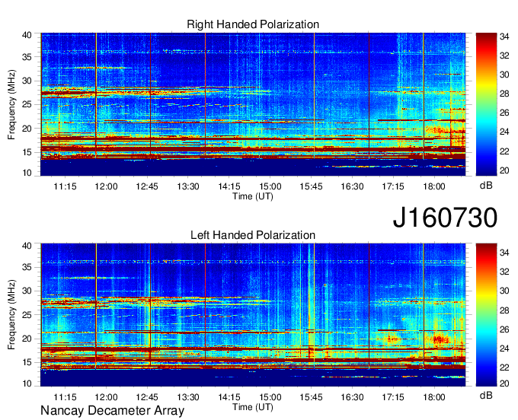
Task: Click the right-handed polarization colorbar
Action: (486, 104)
